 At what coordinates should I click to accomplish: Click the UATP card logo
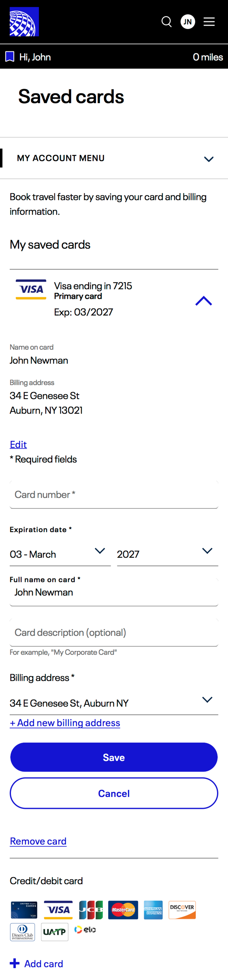click(x=55, y=932)
